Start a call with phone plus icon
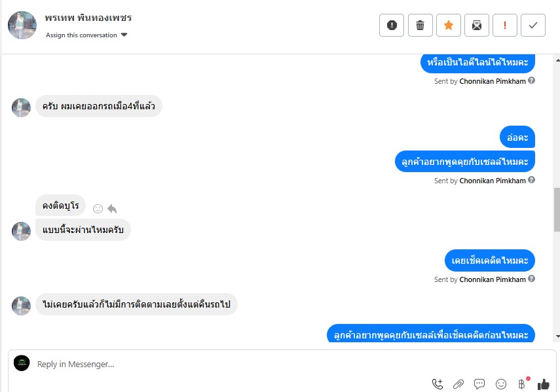 click(x=438, y=383)
